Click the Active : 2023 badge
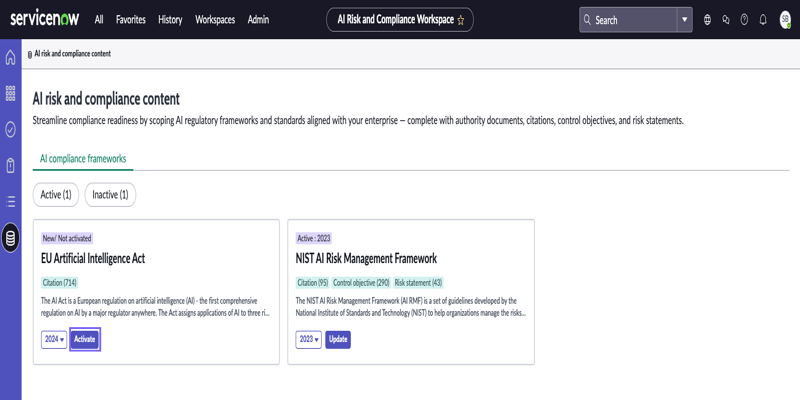Screen dimensions: 800x400 tap(313, 238)
